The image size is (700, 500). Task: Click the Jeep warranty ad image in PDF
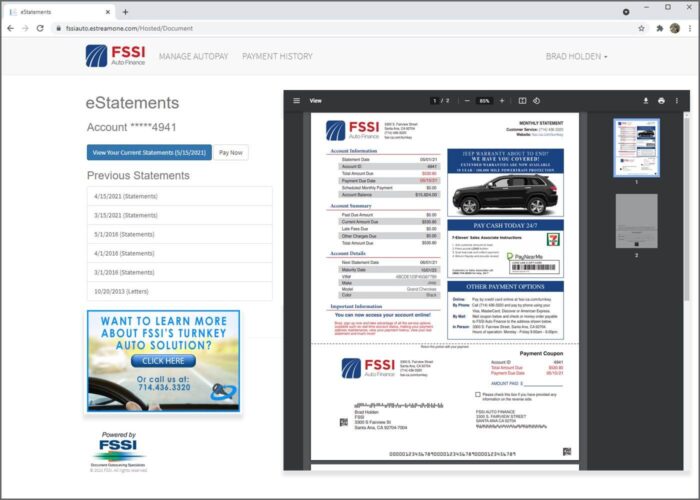click(x=505, y=183)
